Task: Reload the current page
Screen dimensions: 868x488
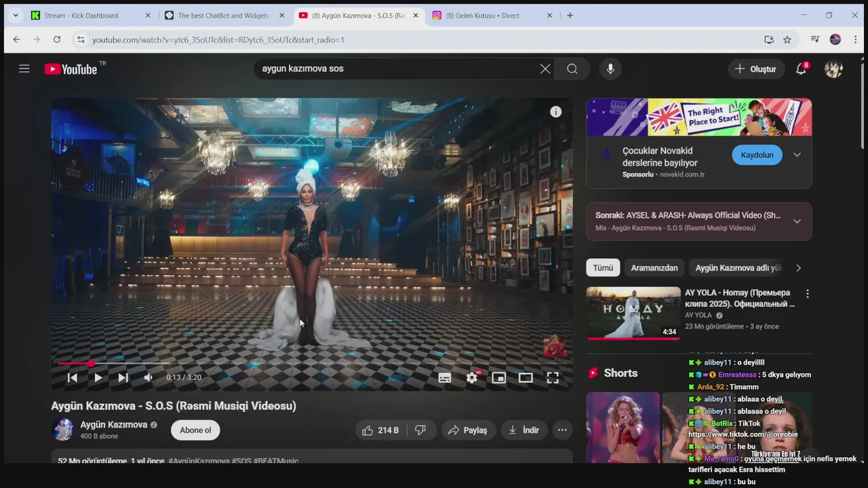Action: 57,39
